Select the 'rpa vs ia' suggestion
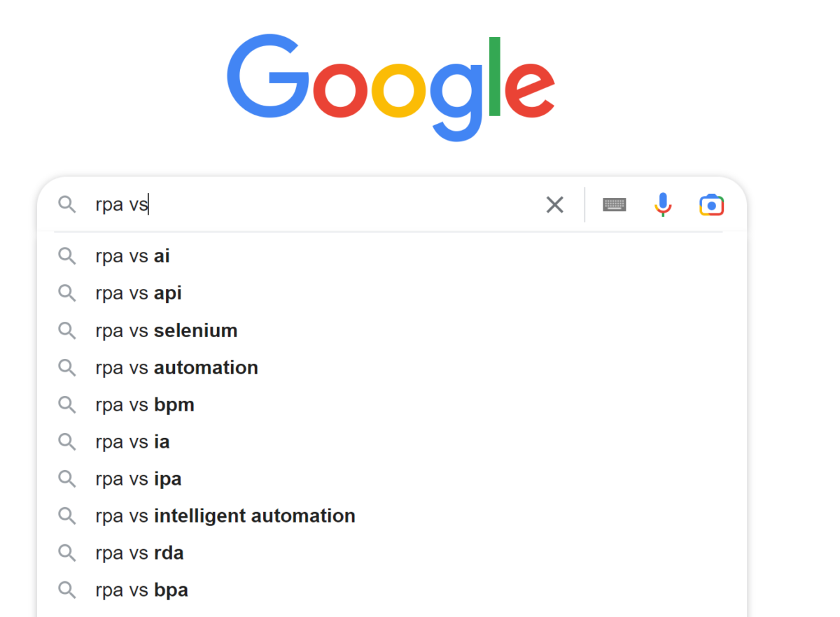The height and width of the screenshot is (617, 840). tap(133, 441)
